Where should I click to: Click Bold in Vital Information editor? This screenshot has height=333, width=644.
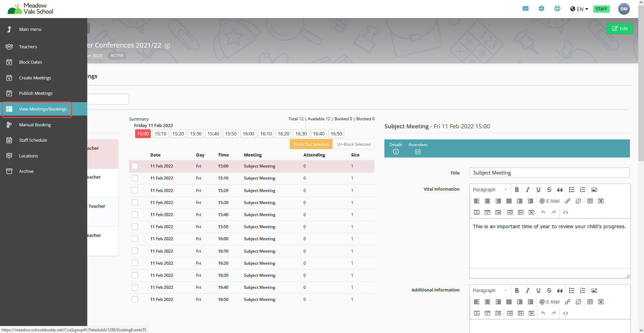click(517, 190)
